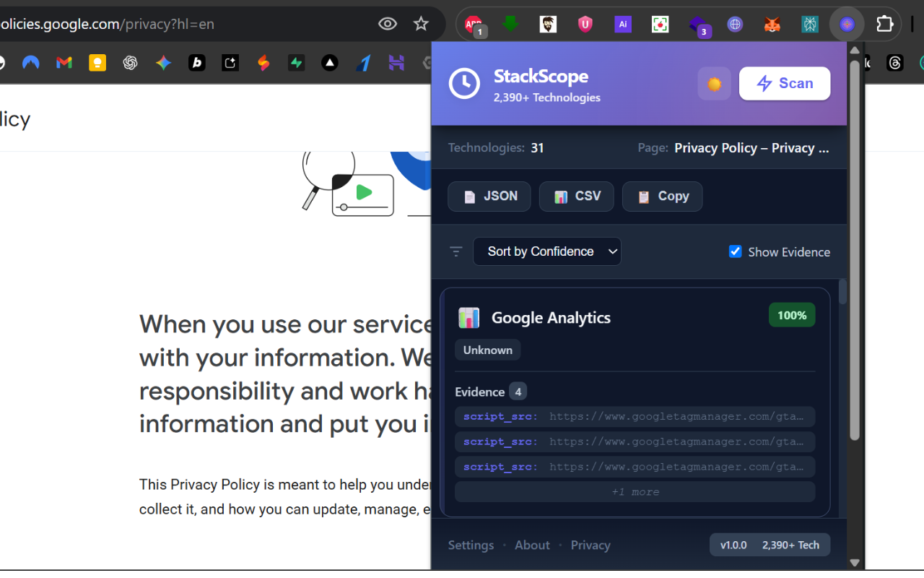Click the 100% confidence badge
The image size is (924, 578).
click(792, 315)
